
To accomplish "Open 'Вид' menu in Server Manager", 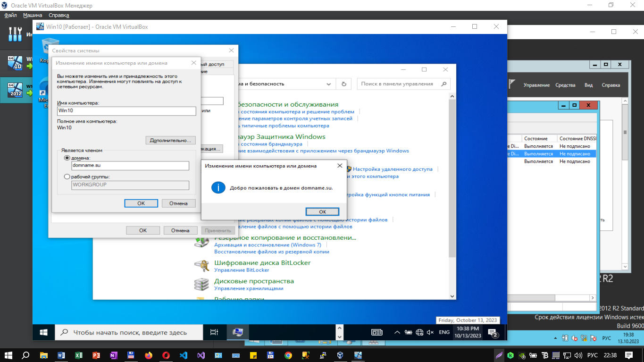I will coord(588,85).
